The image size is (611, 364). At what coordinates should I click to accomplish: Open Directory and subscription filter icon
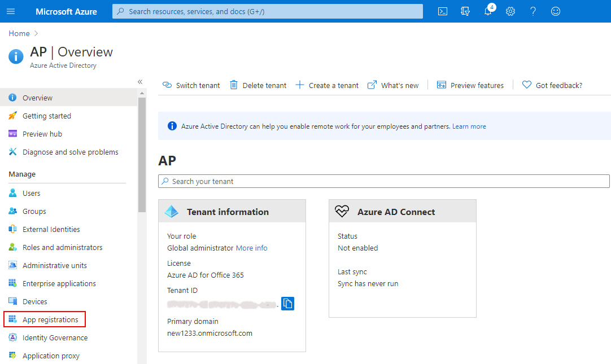[465, 11]
